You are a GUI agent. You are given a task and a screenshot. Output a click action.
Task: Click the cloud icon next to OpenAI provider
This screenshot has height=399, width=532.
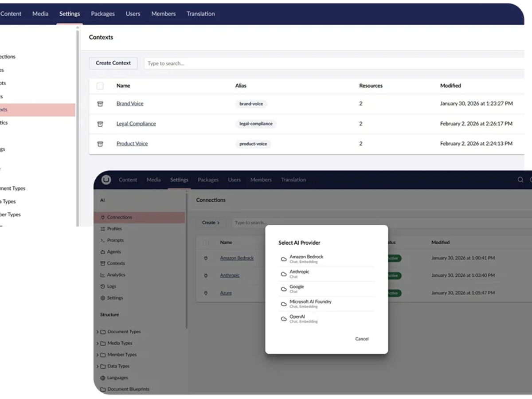click(x=284, y=319)
